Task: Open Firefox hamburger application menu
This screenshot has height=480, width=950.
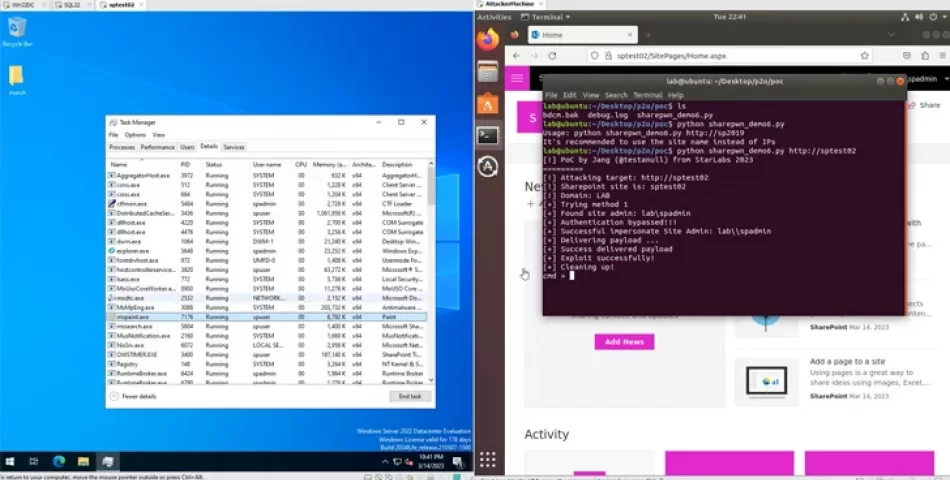Action: (x=945, y=56)
